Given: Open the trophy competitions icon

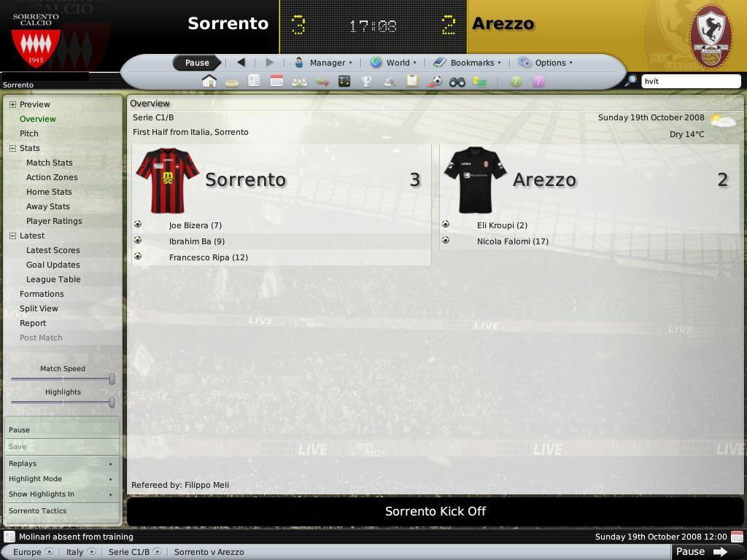Looking at the screenshot, I should tap(366, 82).
